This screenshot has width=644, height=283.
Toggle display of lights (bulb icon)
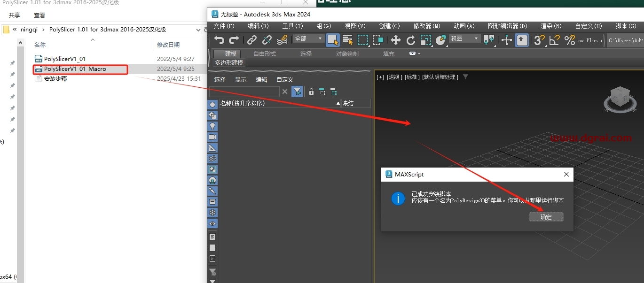212,126
